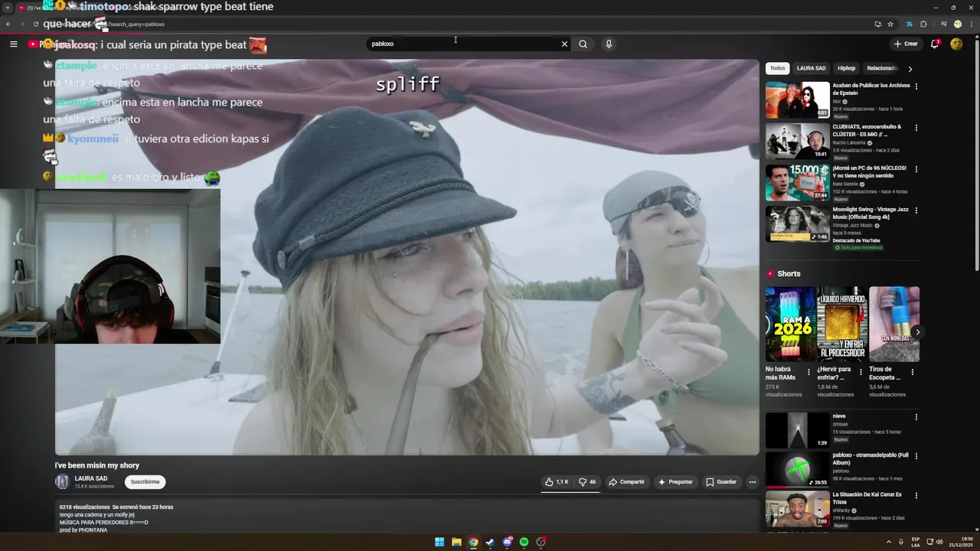Open Chrome media controls icon
The height and width of the screenshot is (551, 980).
click(943, 24)
